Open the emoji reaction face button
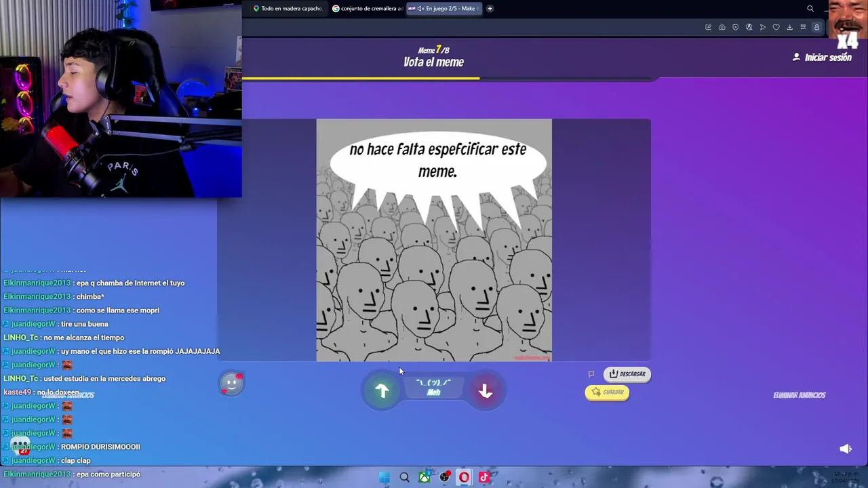 231,384
